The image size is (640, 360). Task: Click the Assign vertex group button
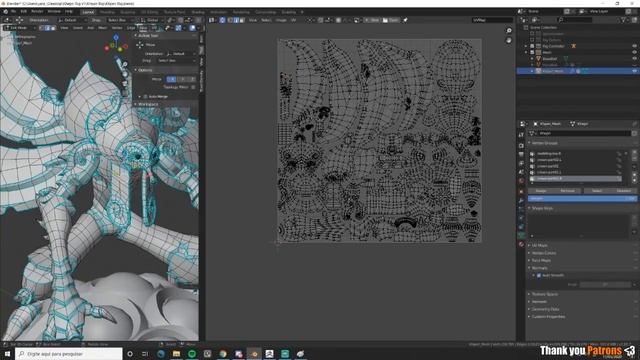pos(541,191)
